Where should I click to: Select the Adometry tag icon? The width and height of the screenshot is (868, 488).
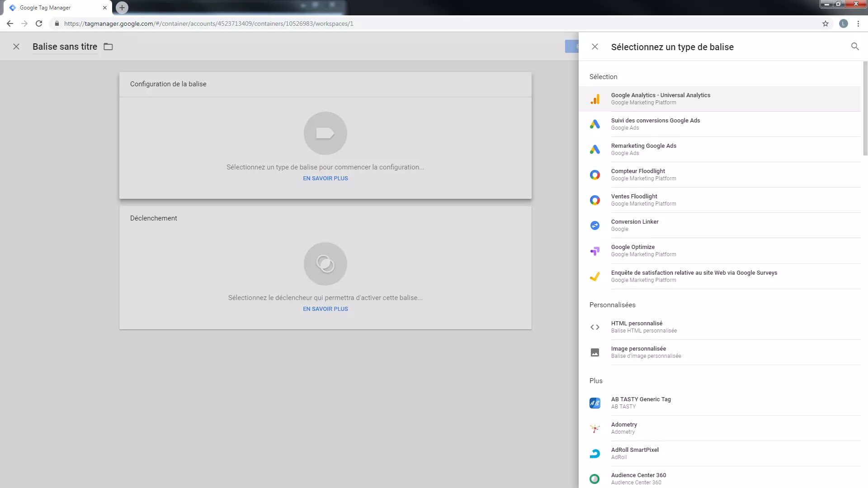click(x=595, y=428)
